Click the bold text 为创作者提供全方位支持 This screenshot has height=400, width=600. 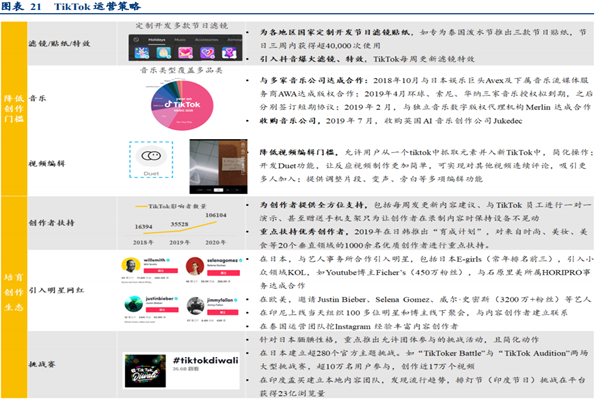click(312, 205)
